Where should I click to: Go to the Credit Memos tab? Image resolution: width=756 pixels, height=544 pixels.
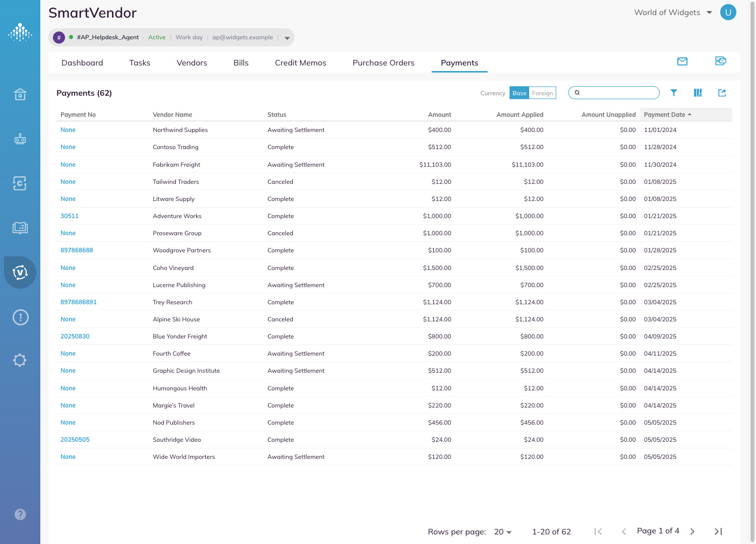tap(300, 63)
